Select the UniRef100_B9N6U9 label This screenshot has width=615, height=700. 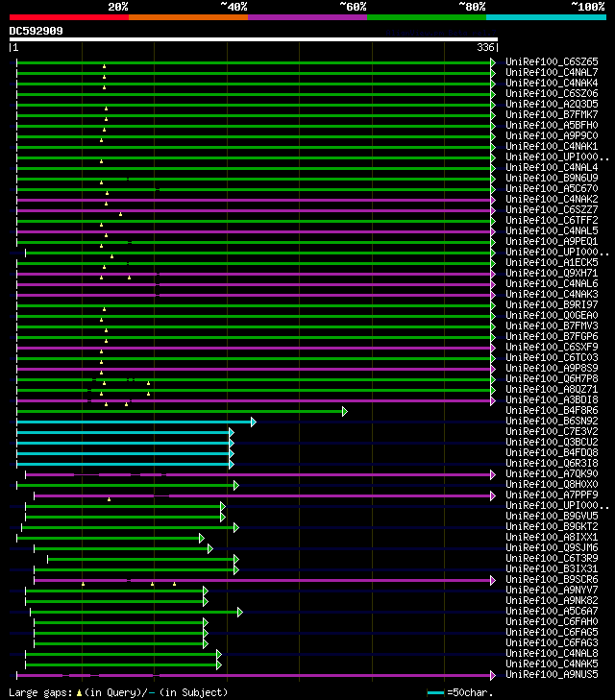click(x=552, y=179)
